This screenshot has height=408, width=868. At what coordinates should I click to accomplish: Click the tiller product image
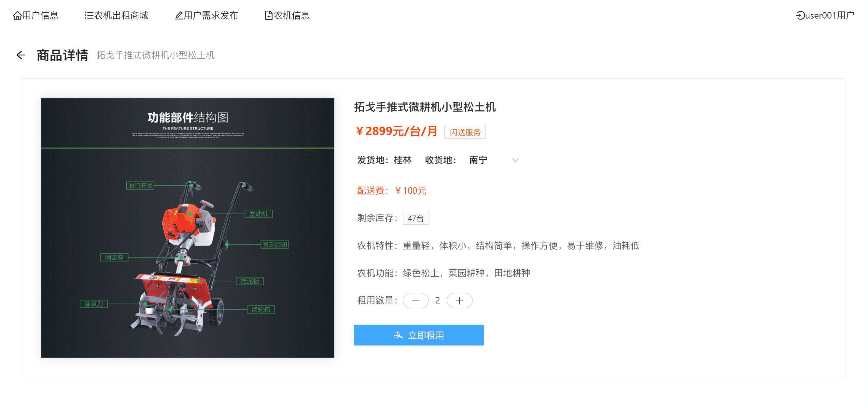(x=188, y=228)
